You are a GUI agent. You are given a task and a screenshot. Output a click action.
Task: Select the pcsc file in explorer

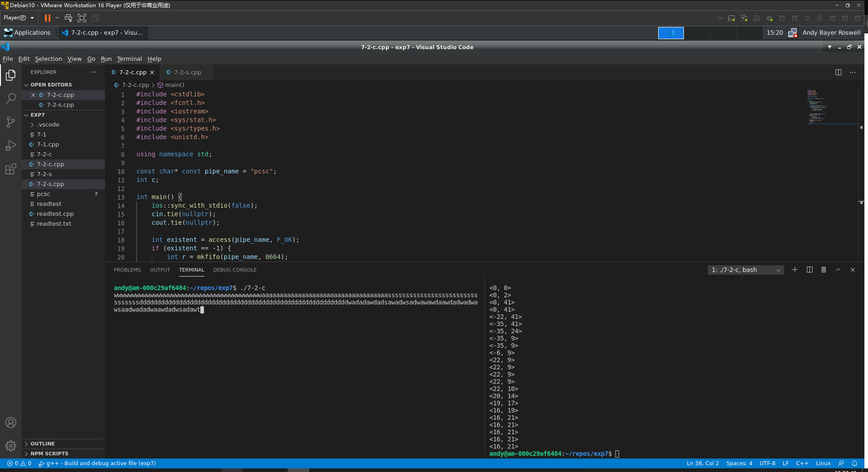63,194
